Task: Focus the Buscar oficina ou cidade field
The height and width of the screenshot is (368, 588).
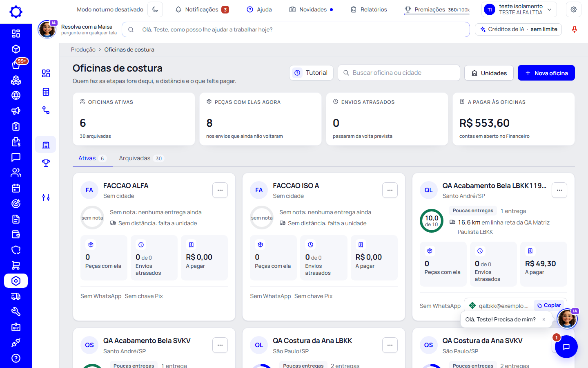Action: pyautogui.click(x=399, y=73)
